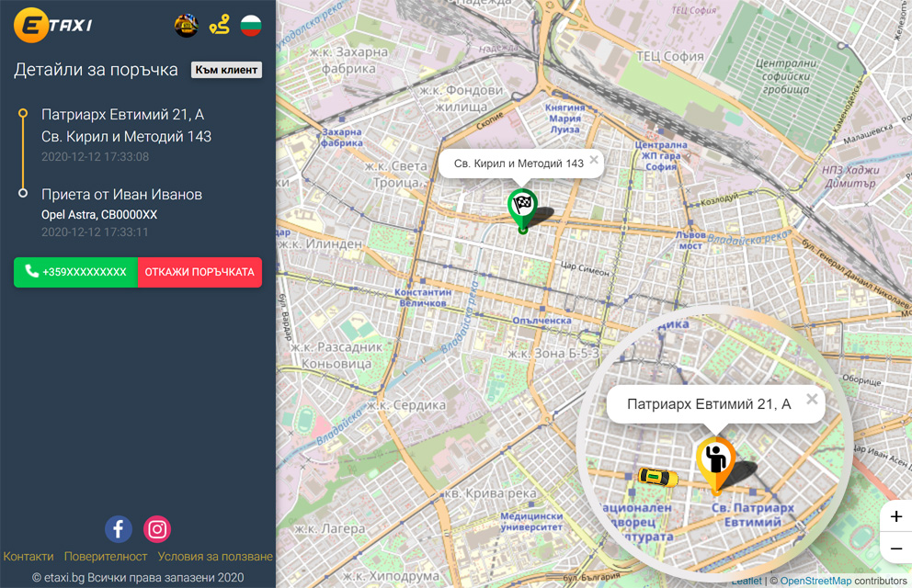Open the taxi profile avatar icon
Image resolution: width=912 pixels, height=588 pixels.
coord(186,26)
